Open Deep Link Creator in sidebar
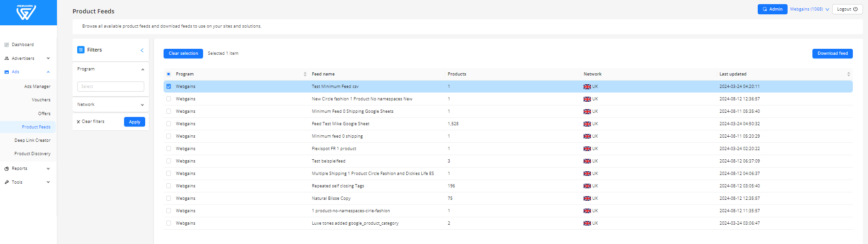This screenshot has height=244, width=868. [x=32, y=140]
